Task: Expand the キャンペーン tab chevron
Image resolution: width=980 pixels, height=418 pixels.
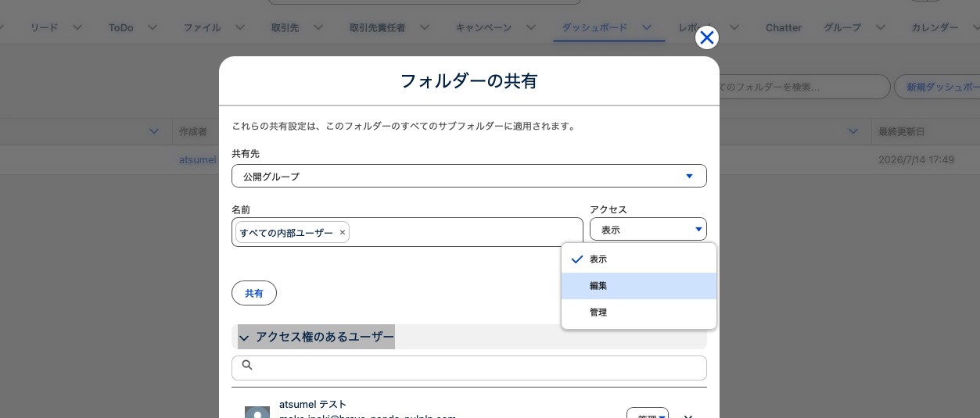Action: (x=530, y=27)
